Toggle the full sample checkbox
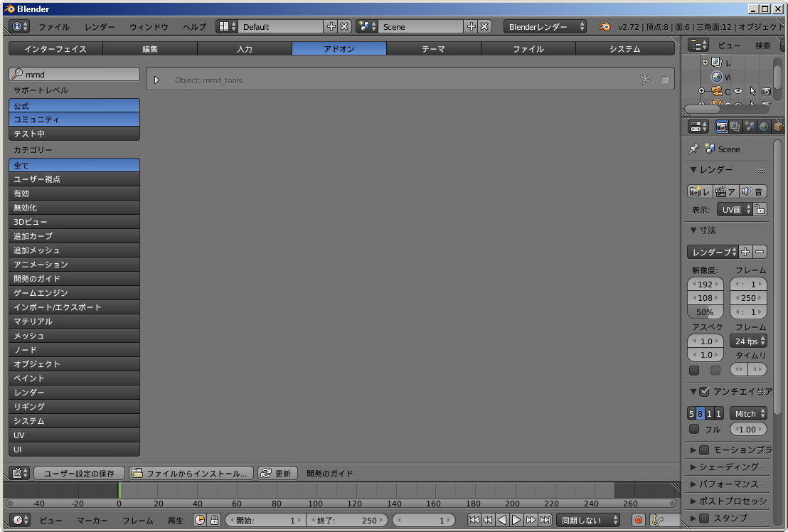 (694, 429)
